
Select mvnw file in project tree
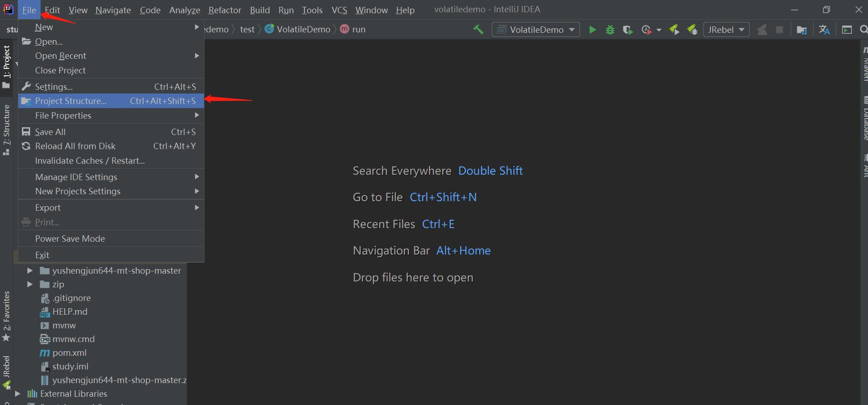click(x=64, y=325)
